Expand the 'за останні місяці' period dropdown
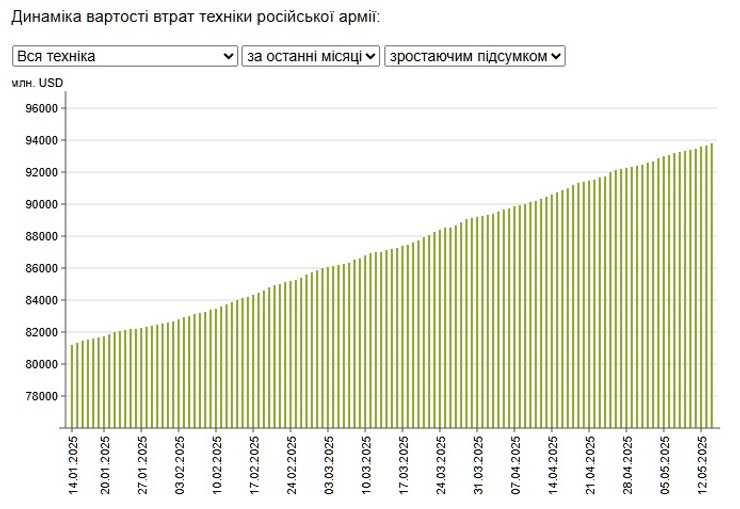Image resolution: width=740 pixels, height=509 pixels. [x=310, y=57]
